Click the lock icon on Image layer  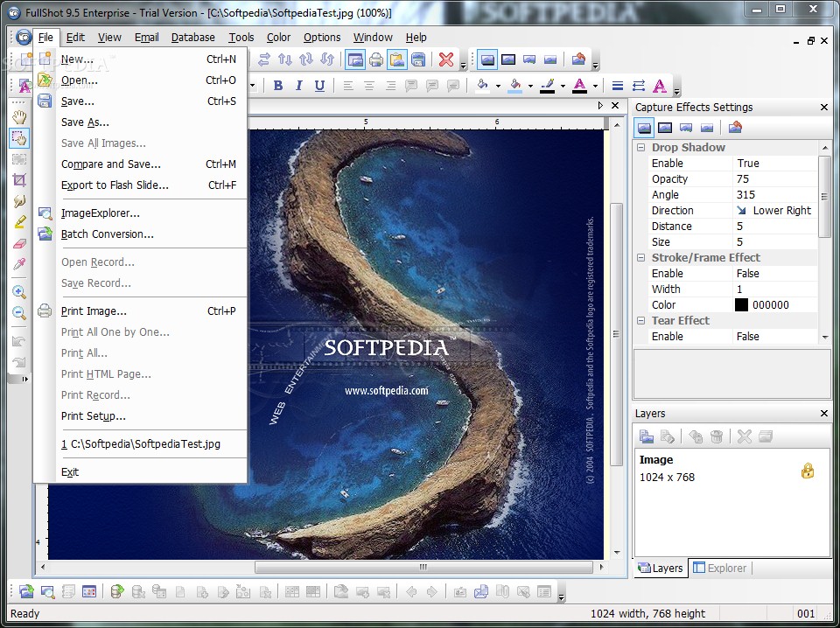pyautogui.click(x=808, y=471)
